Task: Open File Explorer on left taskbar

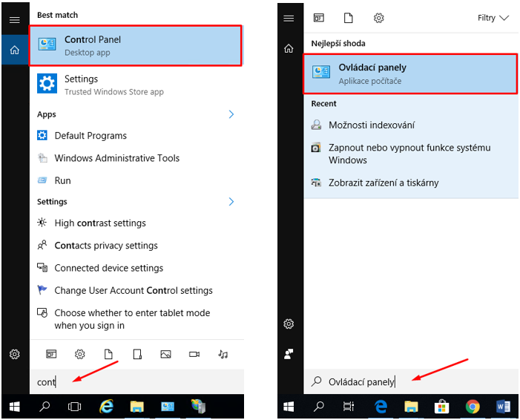Action: click(x=136, y=407)
